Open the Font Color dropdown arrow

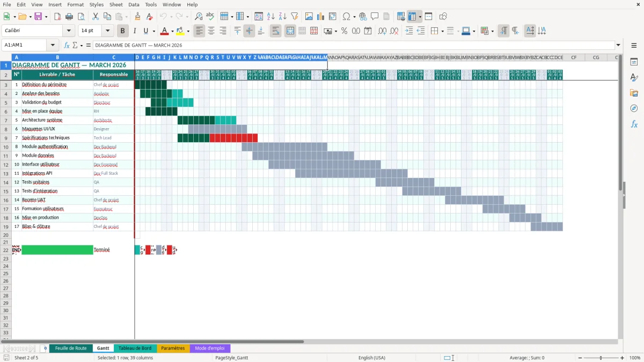click(172, 31)
